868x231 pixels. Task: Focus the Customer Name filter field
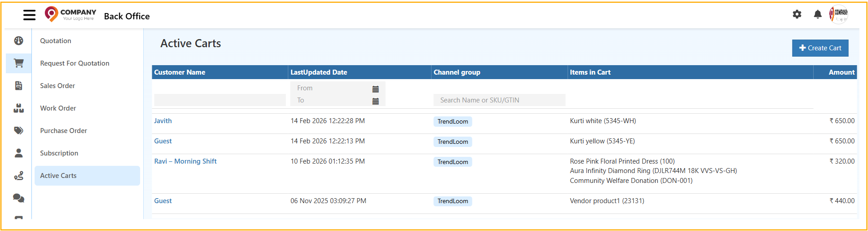click(x=220, y=100)
